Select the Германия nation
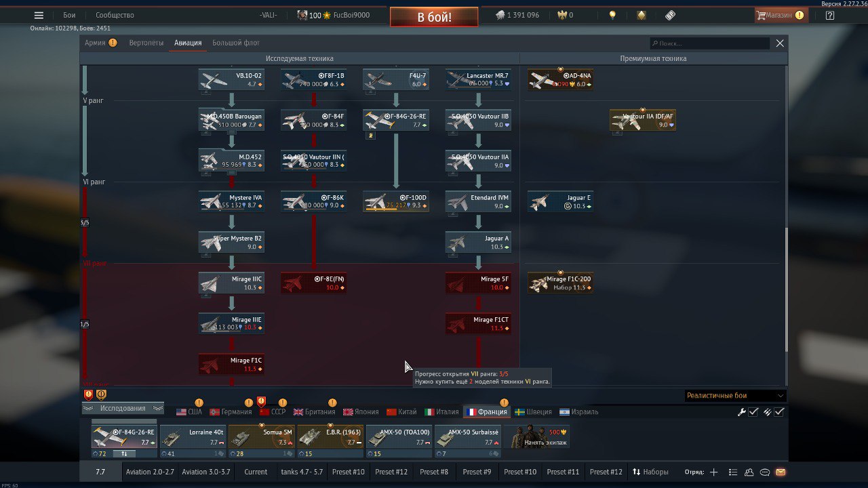Screen dimensions: 868x488 [x=231, y=411]
